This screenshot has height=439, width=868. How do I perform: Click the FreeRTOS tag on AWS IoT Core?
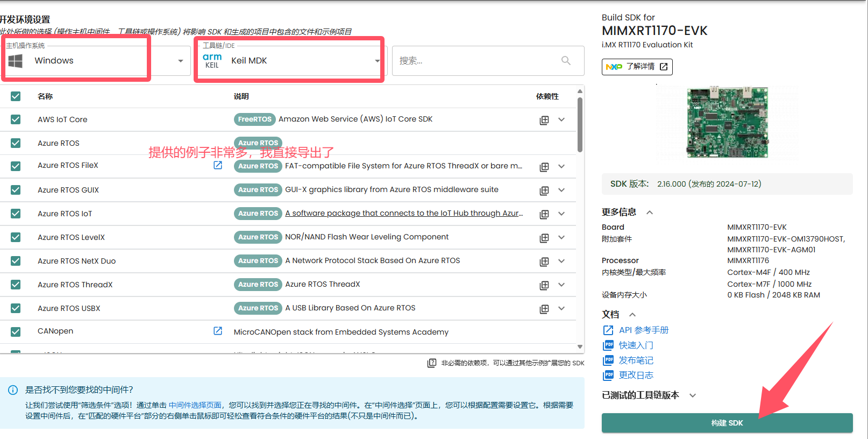(255, 119)
